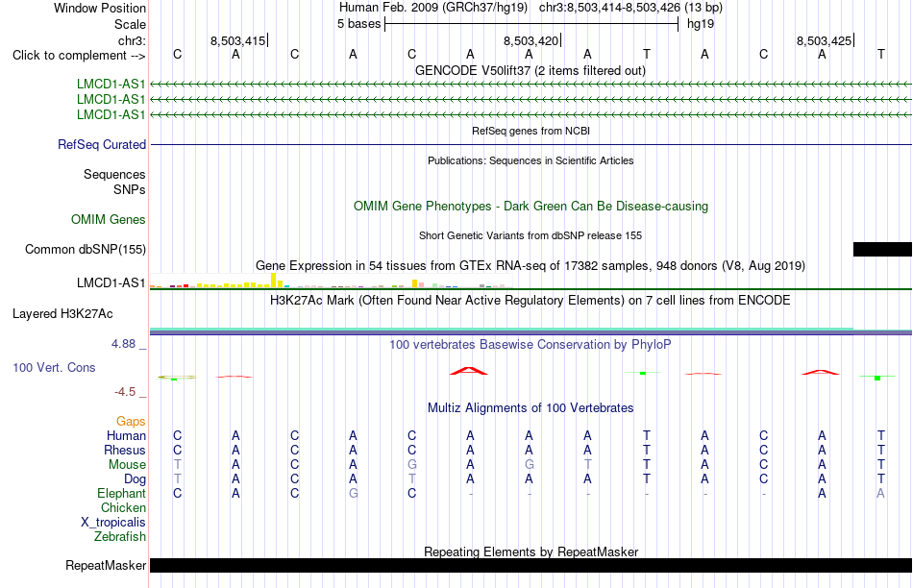Image resolution: width=913 pixels, height=588 pixels.
Task: Click the Elephant species row label
Action: pyautogui.click(x=121, y=493)
